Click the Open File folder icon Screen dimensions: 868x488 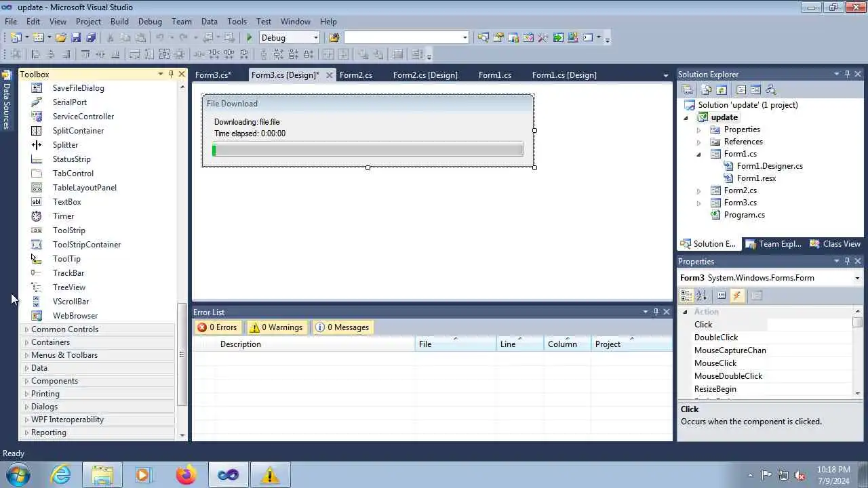60,38
